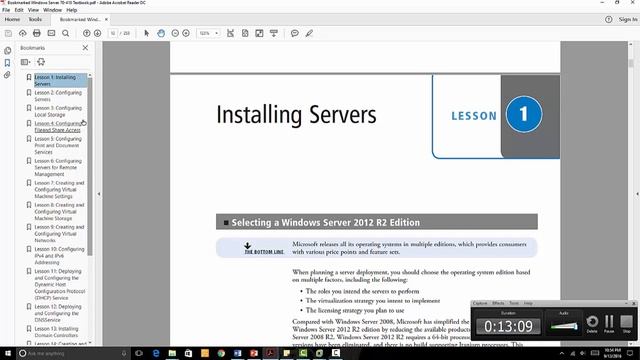Add a sticky note comment
Screen dimensions: 640x360
tap(295, 33)
